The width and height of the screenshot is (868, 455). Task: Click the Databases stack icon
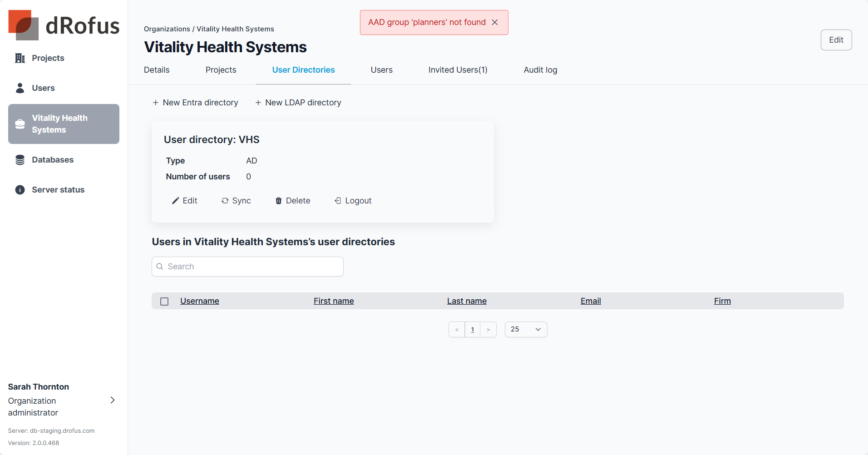pos(20,160)
